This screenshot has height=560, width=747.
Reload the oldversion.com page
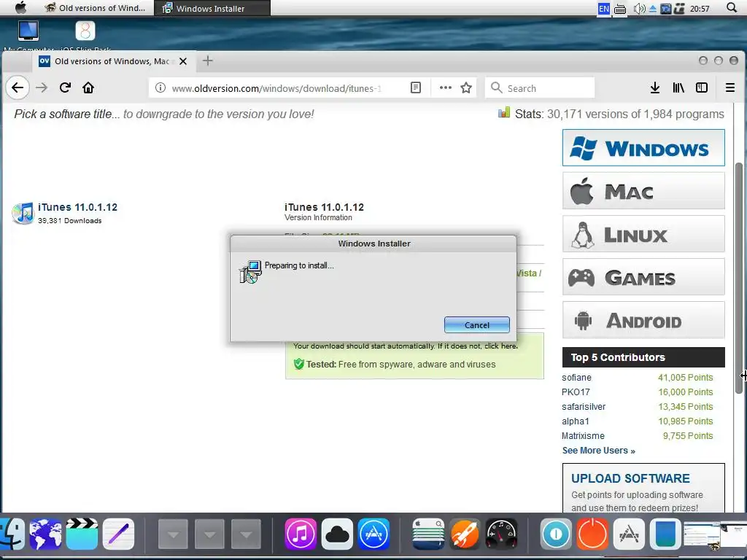tap(65, 87)
